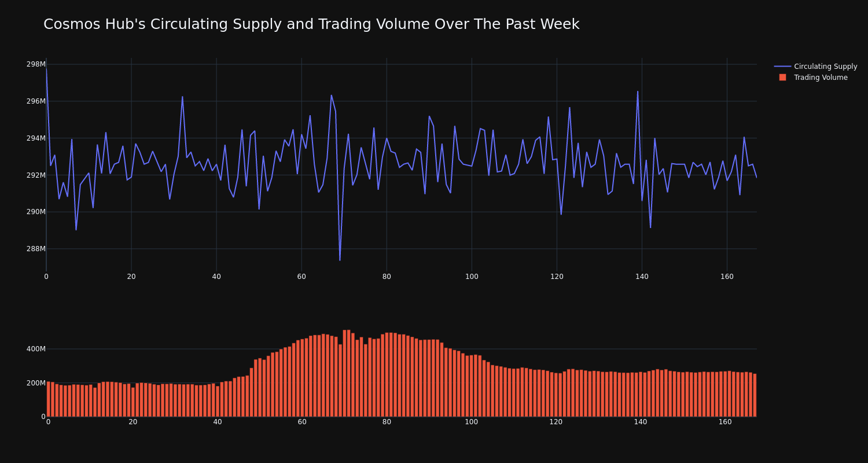868x463 pixels.
Task: Click x-axis label 160 on volume chart
Action: click(x=725, y=422)
